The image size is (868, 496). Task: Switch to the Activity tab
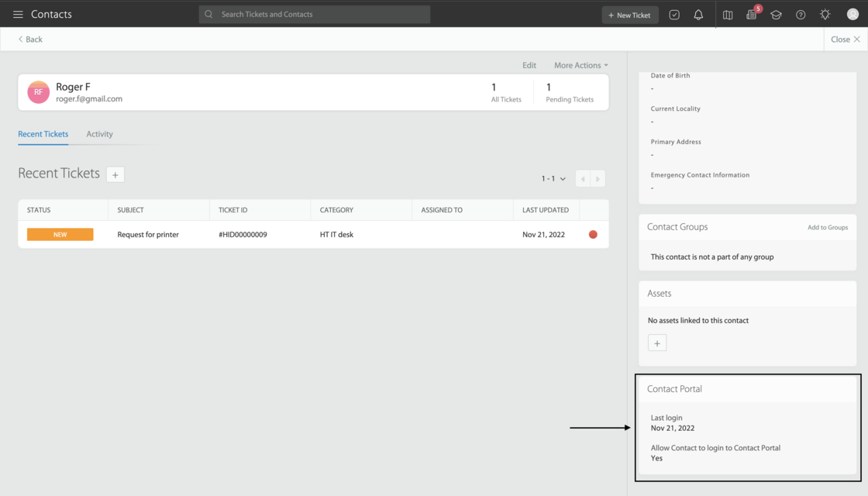(x=99, y=134)
